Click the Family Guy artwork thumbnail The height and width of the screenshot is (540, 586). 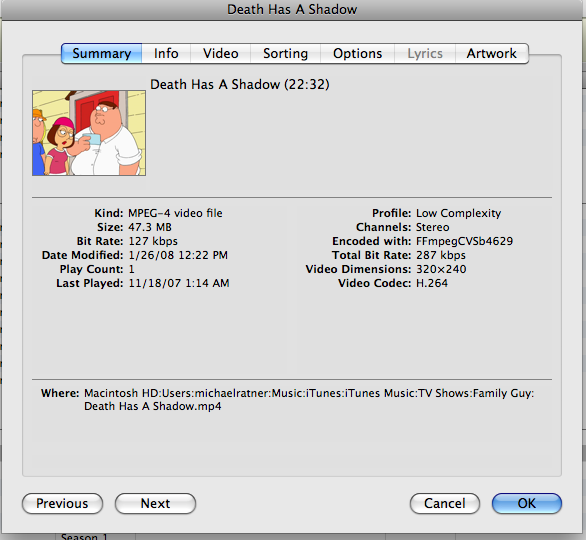89,133
